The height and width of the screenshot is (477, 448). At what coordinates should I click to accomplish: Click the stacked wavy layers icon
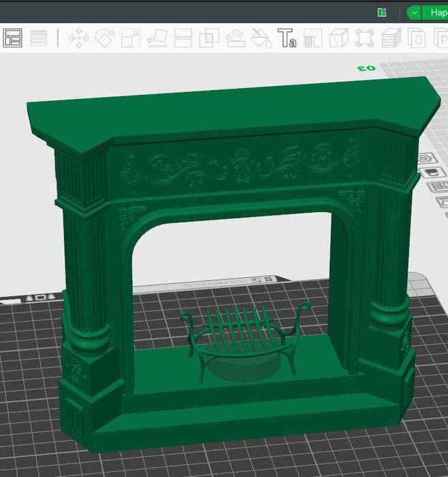pyautogui.click(x=391, y=38)
